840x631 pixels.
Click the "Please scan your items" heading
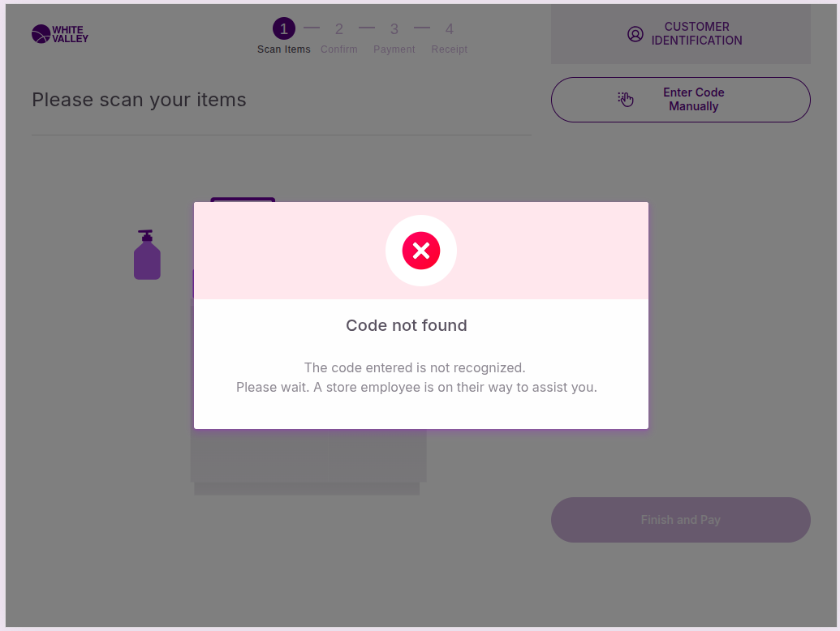[139, 100]
